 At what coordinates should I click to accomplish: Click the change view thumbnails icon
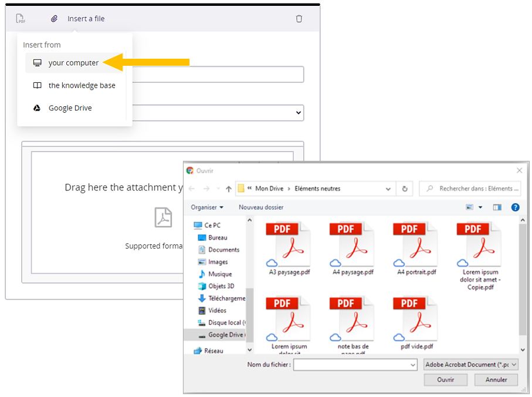[x=469, y=207]
